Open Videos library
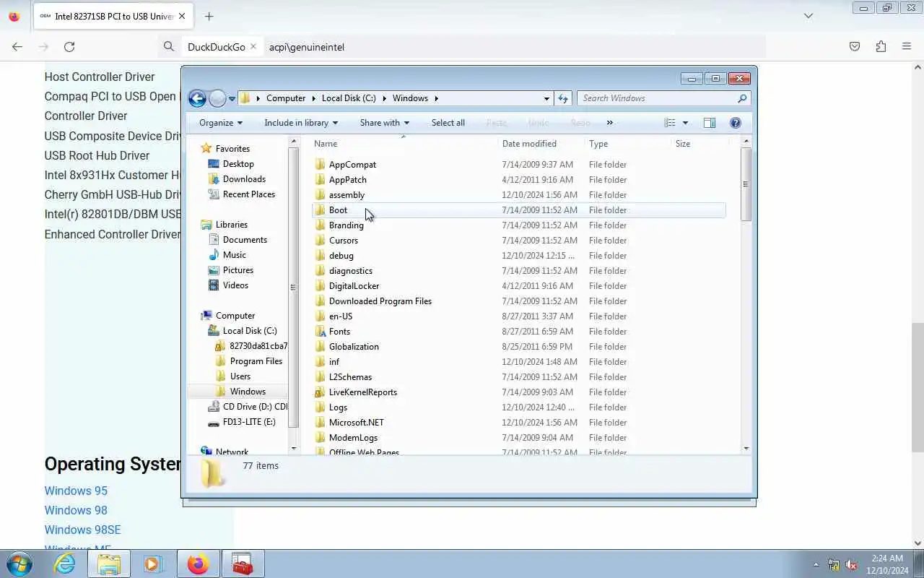 pyautogui.click(x=235, y=285)
